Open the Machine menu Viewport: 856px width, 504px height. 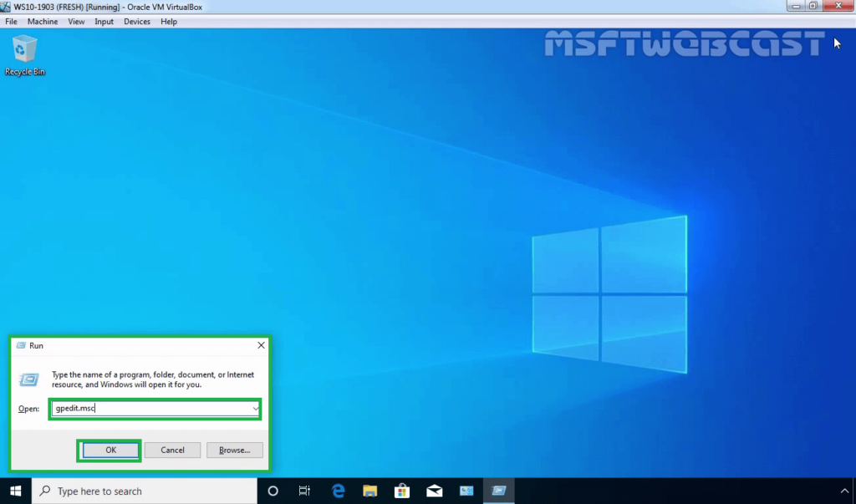pyautogui.click(x=43, y=21)
